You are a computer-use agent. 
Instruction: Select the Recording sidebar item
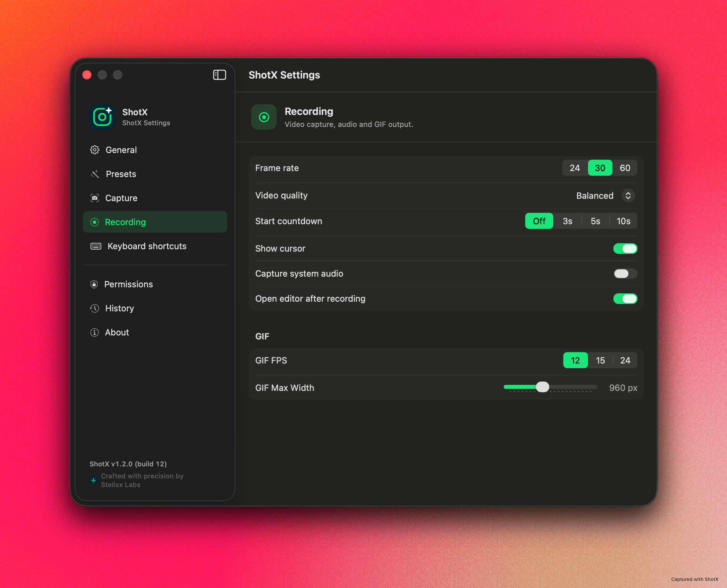[x=155, y=222]
